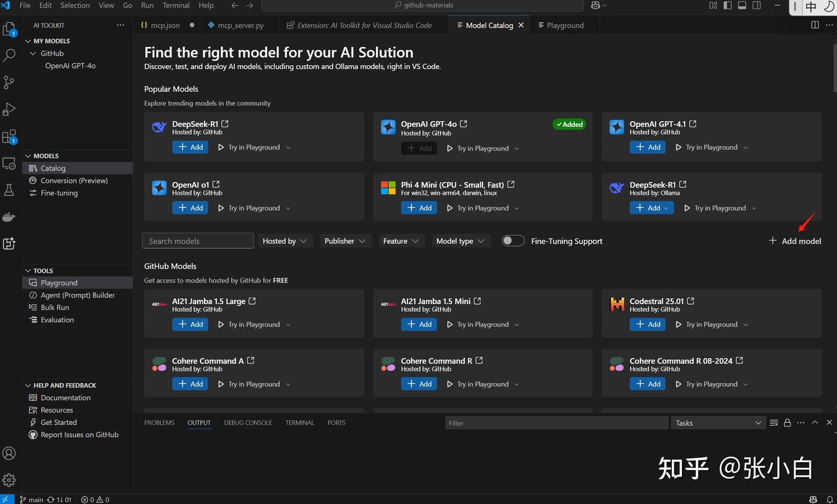Screen dimensions: 837x504
Task: Open the Terminal menu in menu bar
Action: click(x=176, y=5)
